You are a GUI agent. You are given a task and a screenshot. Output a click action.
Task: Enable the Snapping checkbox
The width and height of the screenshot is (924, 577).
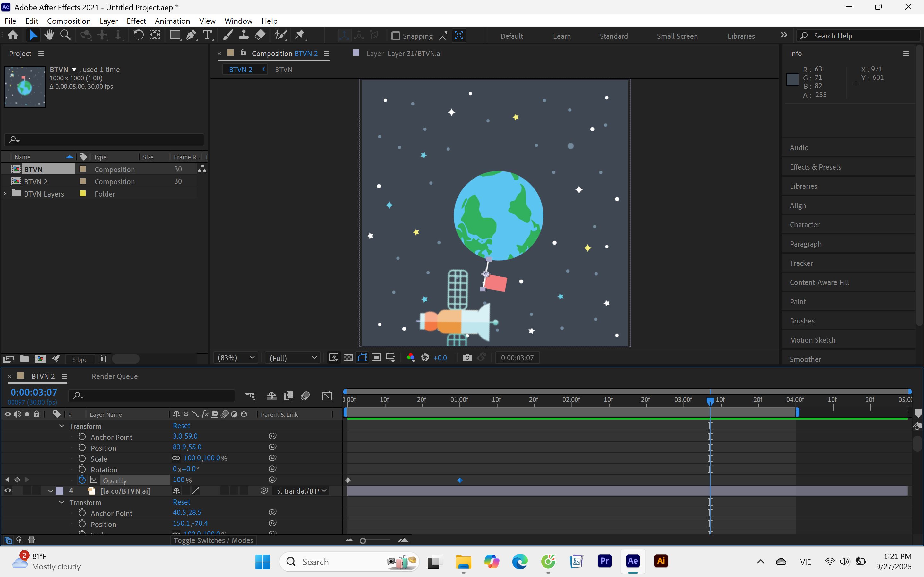coord(396,36)
